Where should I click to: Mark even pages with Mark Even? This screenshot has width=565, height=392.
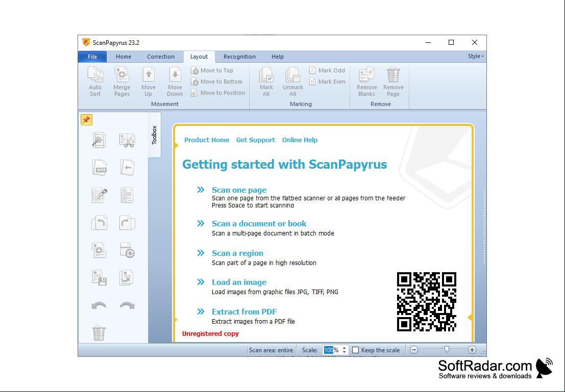pos(327,82)
